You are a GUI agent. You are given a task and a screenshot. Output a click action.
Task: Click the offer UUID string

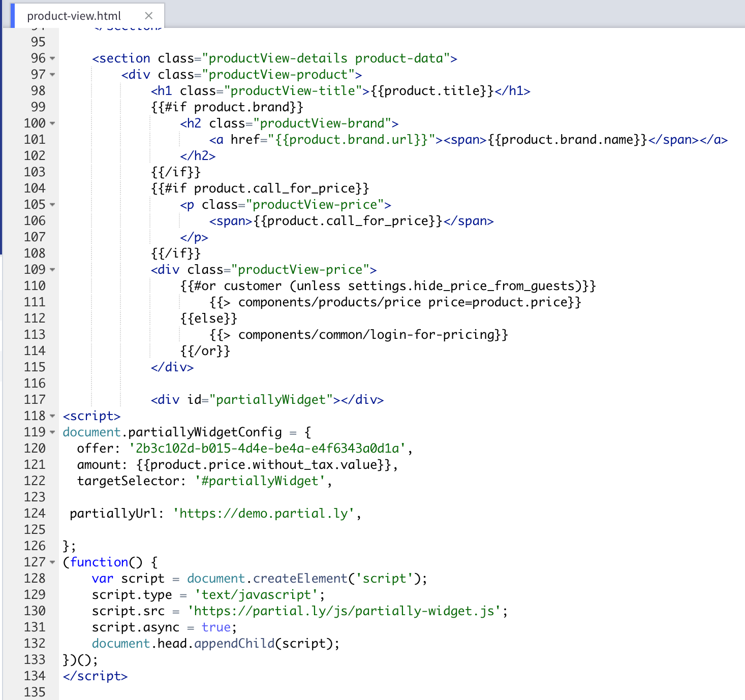267,449
